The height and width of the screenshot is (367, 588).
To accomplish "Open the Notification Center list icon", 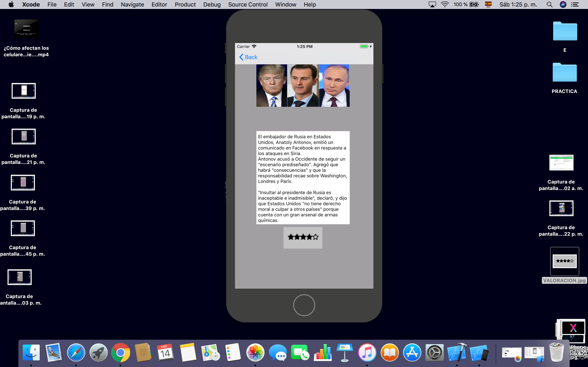I will pos(575,5).
